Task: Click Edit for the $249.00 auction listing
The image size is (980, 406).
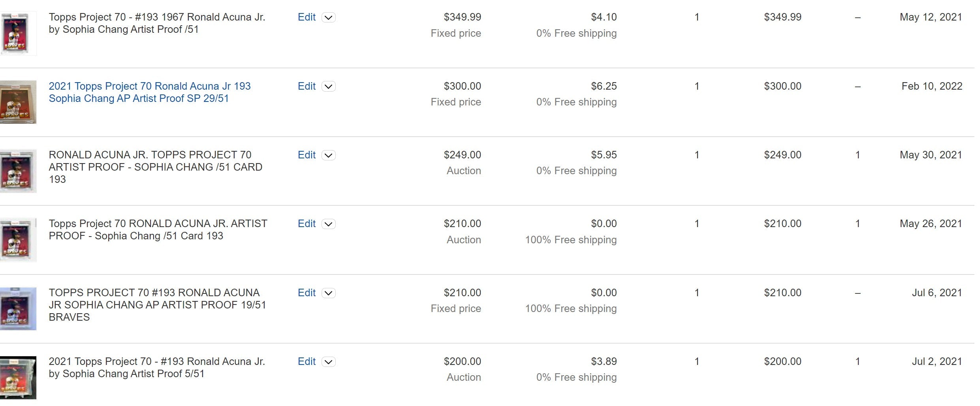Action: coord(307,155)
